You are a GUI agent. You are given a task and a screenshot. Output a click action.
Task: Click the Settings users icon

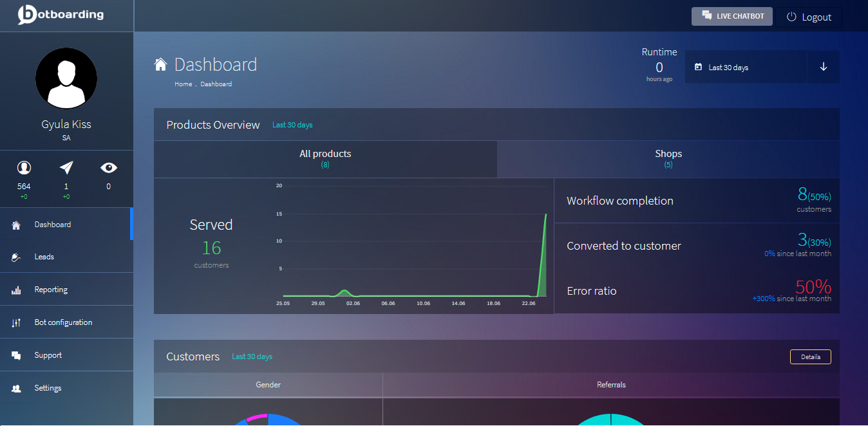click(16, 389)
